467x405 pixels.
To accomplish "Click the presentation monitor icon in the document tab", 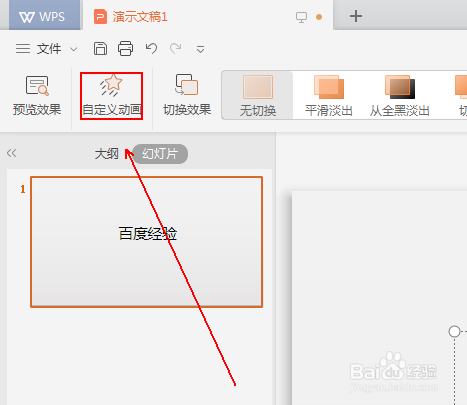I will [x=301, y=17].
